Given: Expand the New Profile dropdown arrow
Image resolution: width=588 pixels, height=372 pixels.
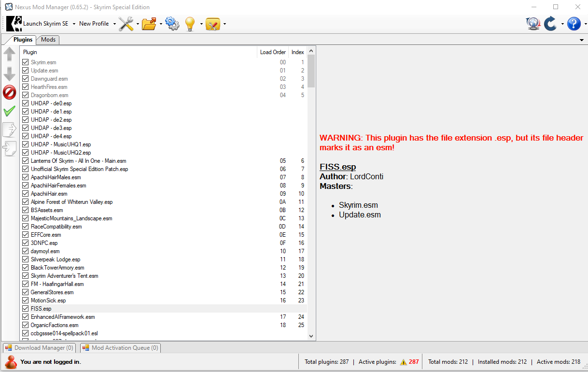Looking at the screenshot, I should pos(114,24).
